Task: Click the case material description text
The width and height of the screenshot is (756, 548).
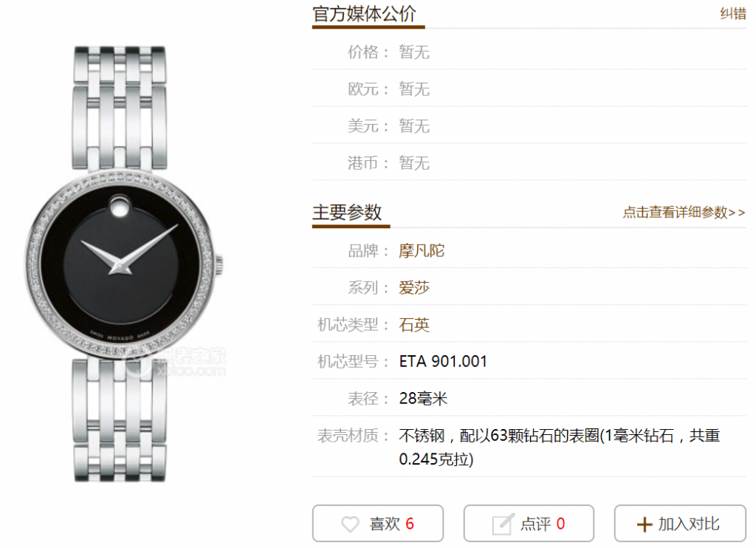Action: (560, 447)
